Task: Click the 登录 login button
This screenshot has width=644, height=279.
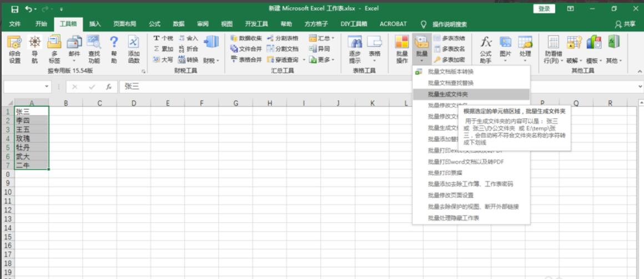Action: 544,9
